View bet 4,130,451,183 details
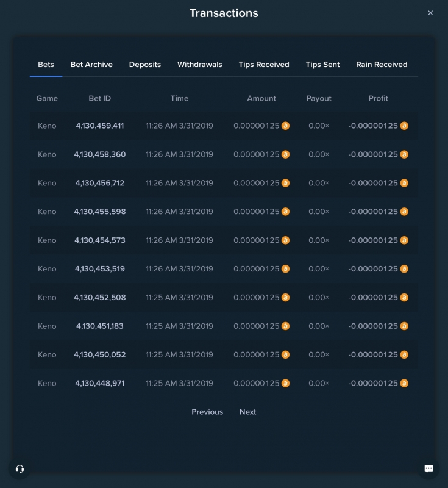 (100, 326)
